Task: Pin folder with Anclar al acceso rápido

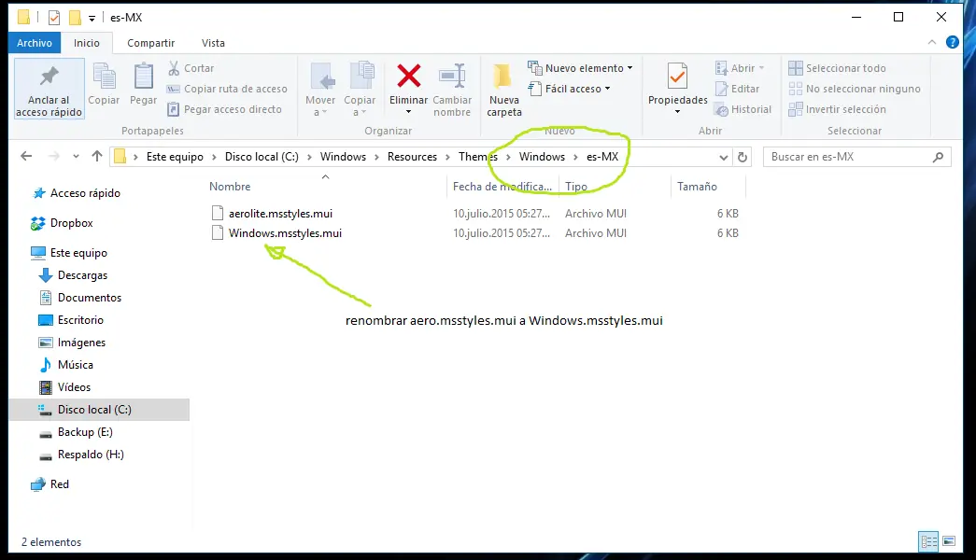Action: (49, 89)
